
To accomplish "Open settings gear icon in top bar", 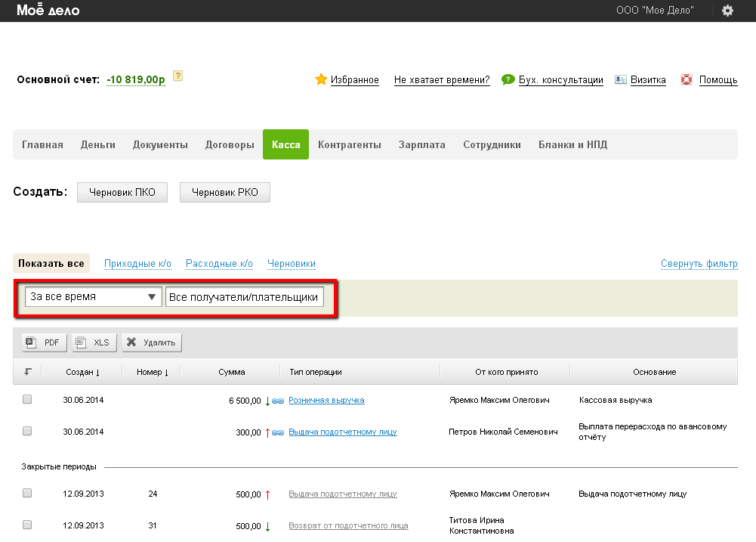I will [727, 11].
